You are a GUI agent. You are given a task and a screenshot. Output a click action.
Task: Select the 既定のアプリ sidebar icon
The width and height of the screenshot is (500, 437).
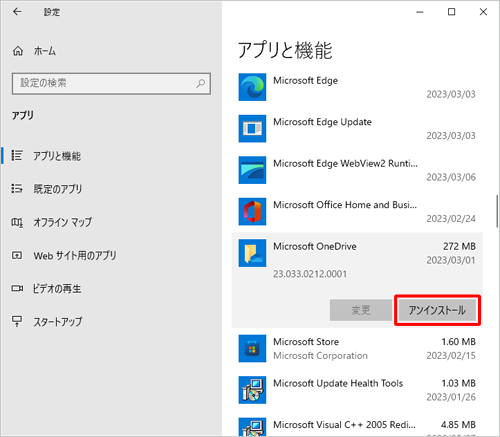click(x=17, y=189)
